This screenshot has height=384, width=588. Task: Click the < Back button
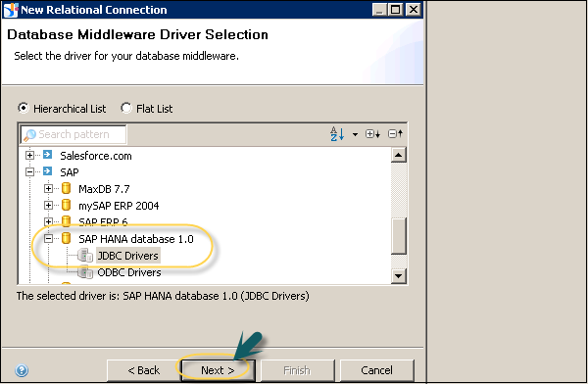click(144, 370)
